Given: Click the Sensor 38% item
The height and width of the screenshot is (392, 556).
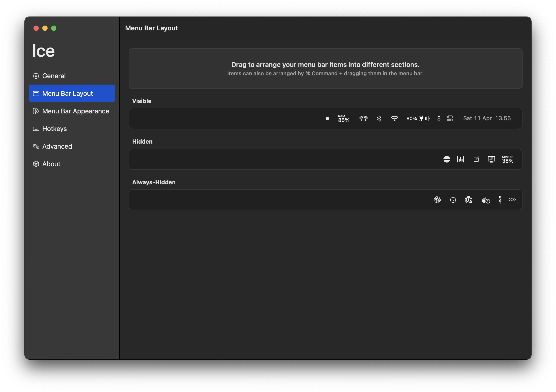Looking at the screenshot, I should point(507,159).
